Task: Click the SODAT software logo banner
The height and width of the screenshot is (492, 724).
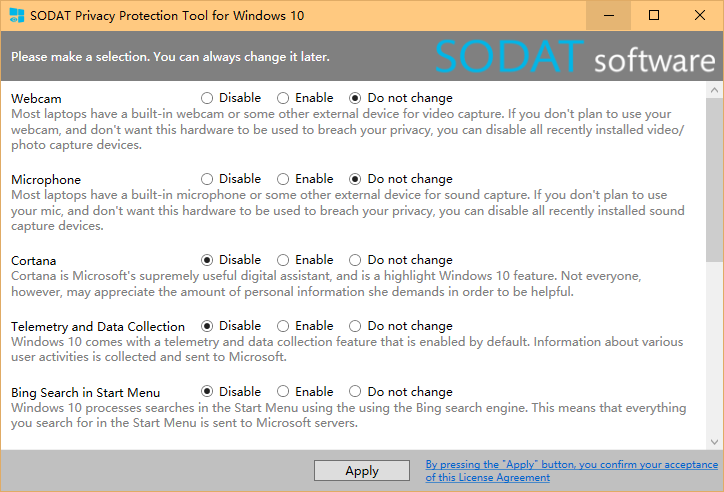Action: click(575, 58)
